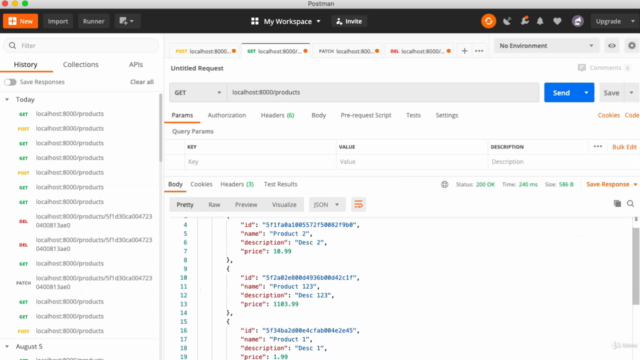
Task: Switch to the Collections tab
Action: 81,64
